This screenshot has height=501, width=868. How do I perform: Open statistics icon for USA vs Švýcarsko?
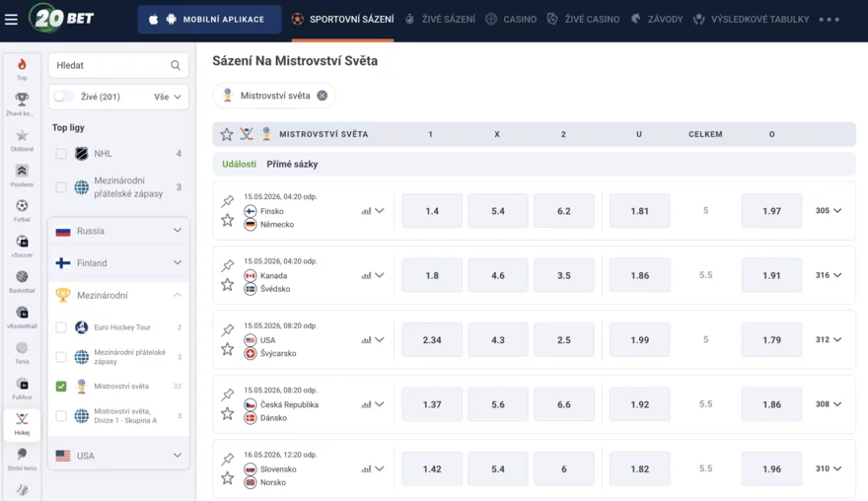(366, 340)
